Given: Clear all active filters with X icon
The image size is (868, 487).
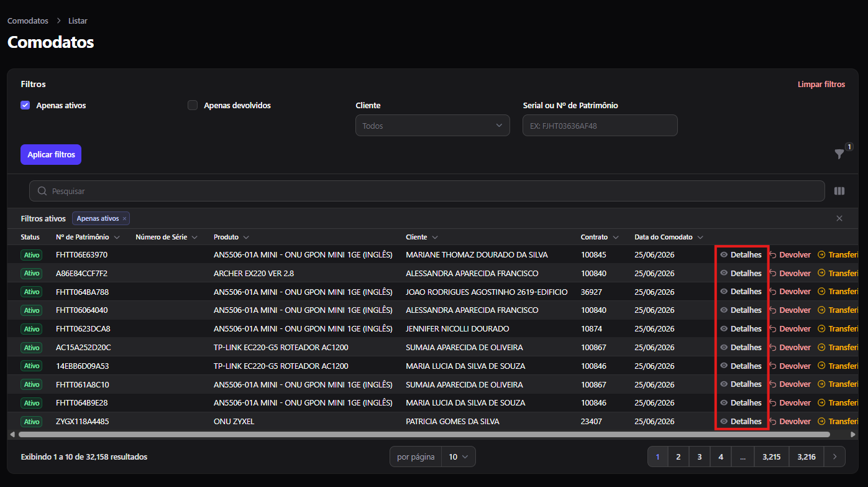Looking at the screenshot, I should coord(839,218).
